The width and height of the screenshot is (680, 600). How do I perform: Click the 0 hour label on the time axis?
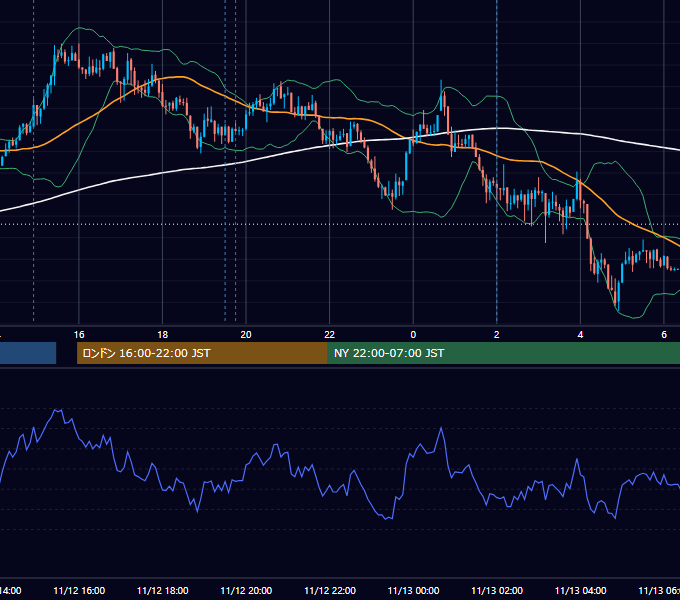pyautogui.click(x=413, y=335)
